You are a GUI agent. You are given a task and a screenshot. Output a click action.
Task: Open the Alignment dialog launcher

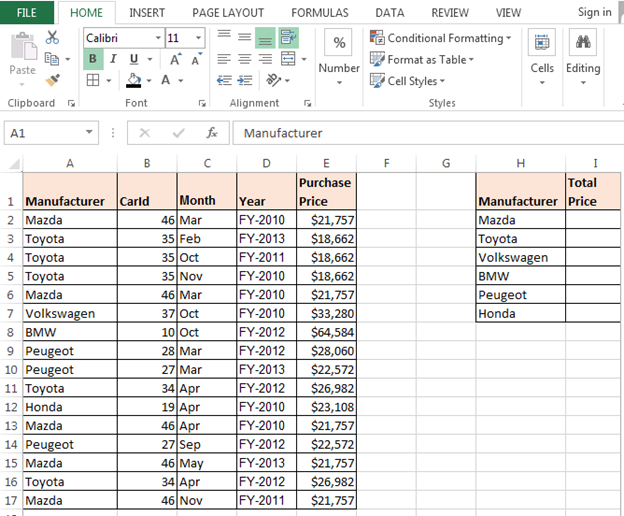[x=307, y=103]
